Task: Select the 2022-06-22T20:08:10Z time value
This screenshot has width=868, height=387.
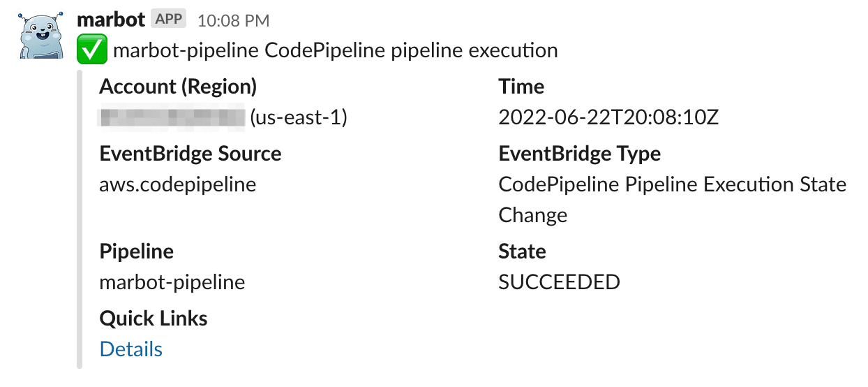Action: 608,117
